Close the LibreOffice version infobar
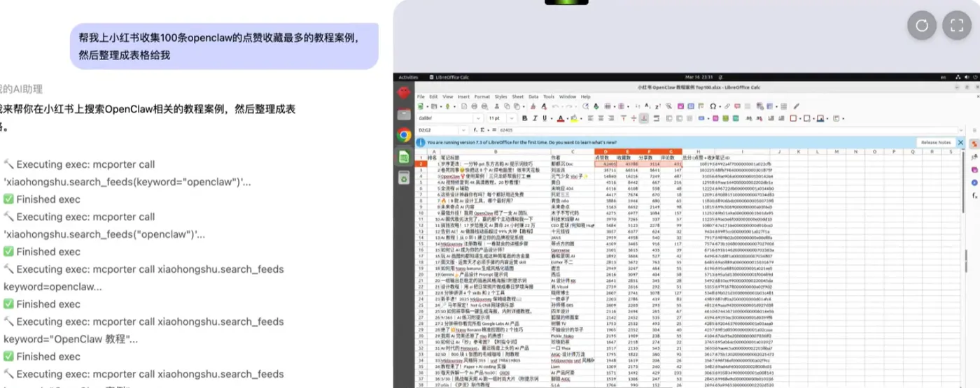 pyautogui.click(x=960, y=143)
